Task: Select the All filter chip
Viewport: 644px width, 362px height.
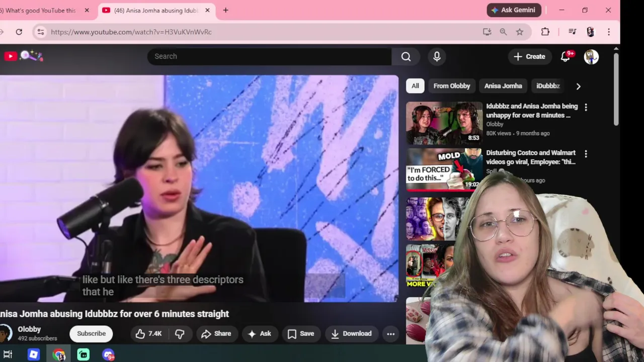Action: pyautogui.click(x=415, y=86)
